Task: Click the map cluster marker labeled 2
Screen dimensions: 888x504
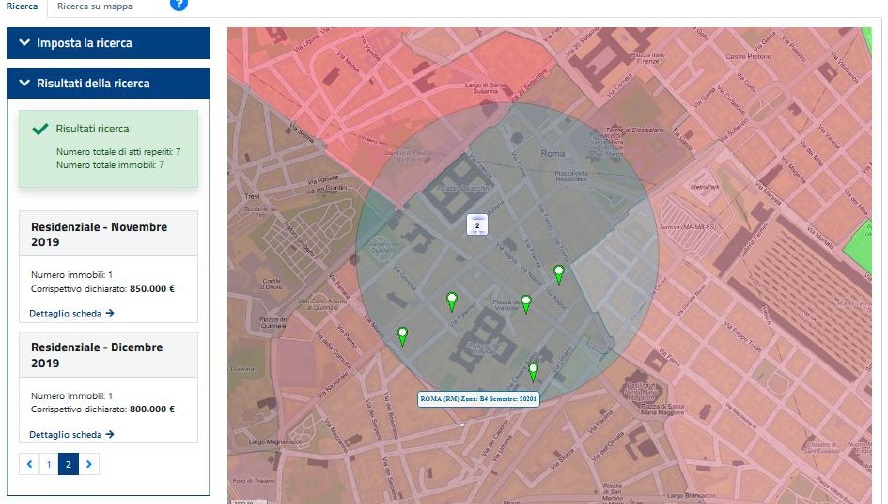Action: tap(477, 225)
